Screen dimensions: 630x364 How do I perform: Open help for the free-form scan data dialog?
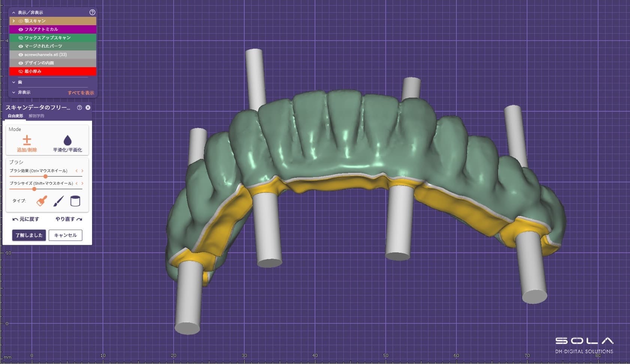(x=79, y=107)
